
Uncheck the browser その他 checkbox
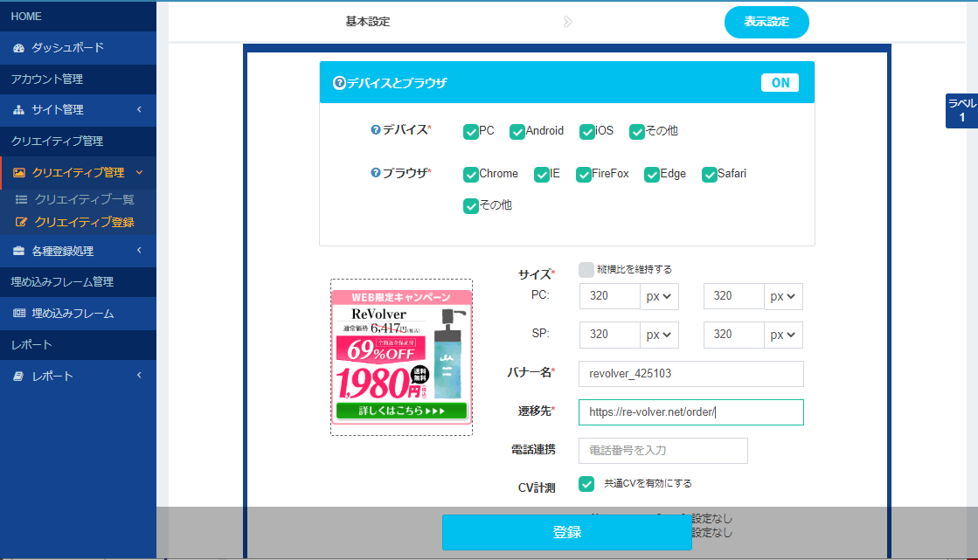coord(471,206)
